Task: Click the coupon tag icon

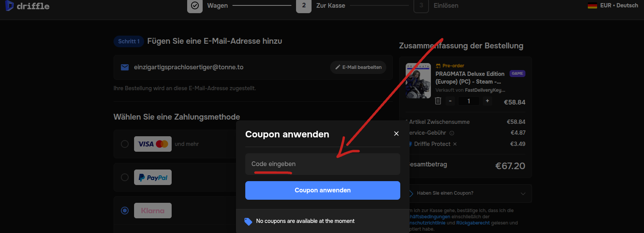Action: pyautogui.click(x=248, y=221)
